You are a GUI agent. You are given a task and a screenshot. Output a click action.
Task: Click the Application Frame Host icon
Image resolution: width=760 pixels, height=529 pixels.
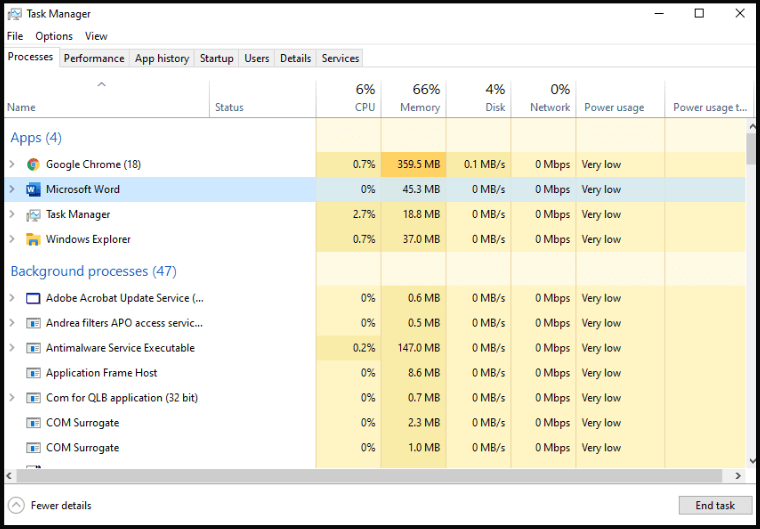[x=33, y=373]
